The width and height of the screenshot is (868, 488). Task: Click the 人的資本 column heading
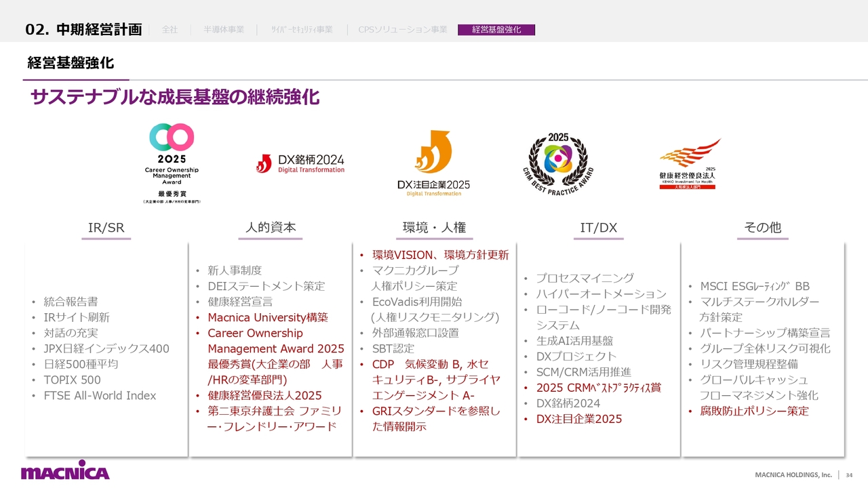tap(271, 228)
